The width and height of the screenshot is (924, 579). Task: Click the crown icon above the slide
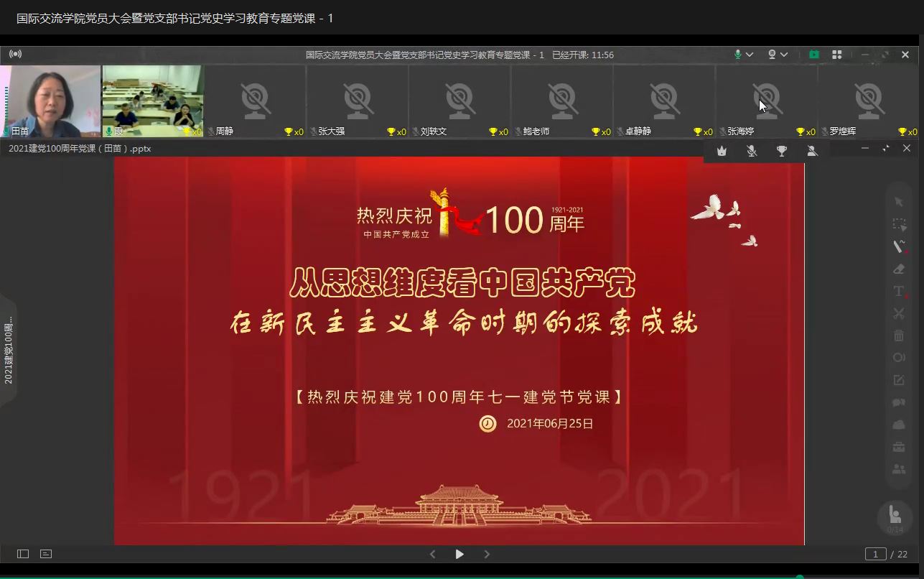point(722,150)
